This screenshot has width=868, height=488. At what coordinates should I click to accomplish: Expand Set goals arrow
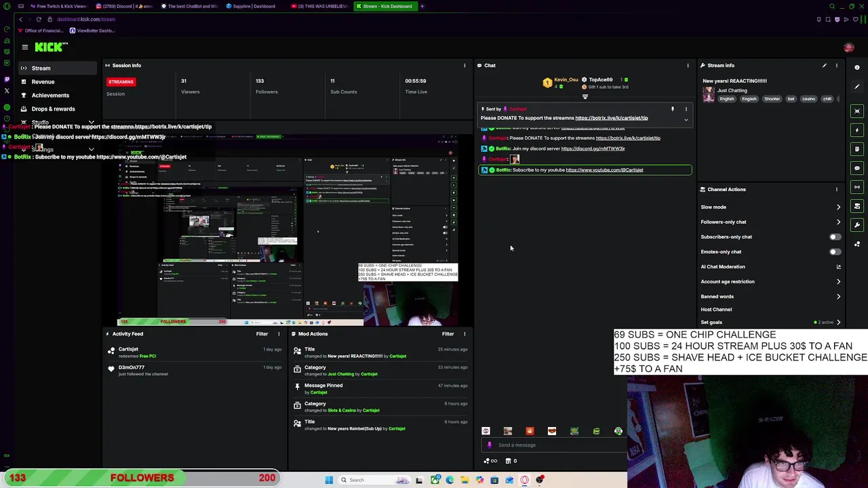click(x=838, y=323)
